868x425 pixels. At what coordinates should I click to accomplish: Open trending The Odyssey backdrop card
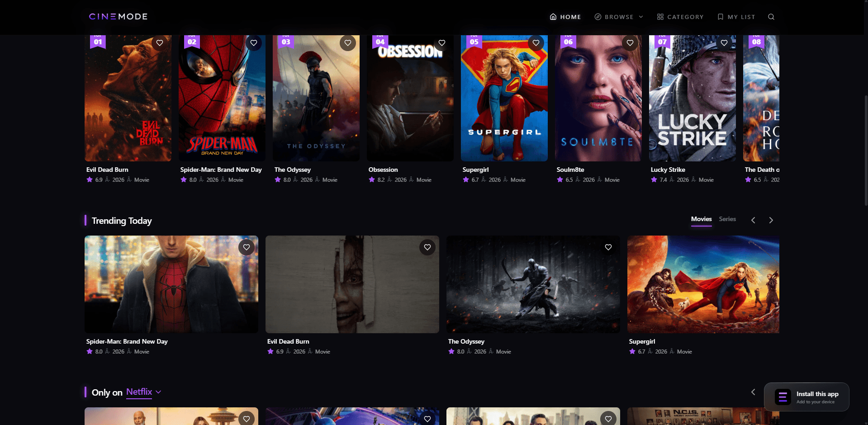(533, 284)
